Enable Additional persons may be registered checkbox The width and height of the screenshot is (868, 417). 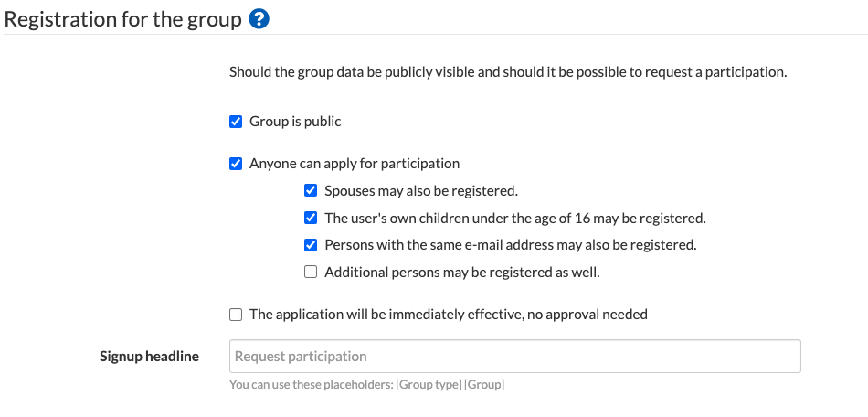(x=311, y=272)
